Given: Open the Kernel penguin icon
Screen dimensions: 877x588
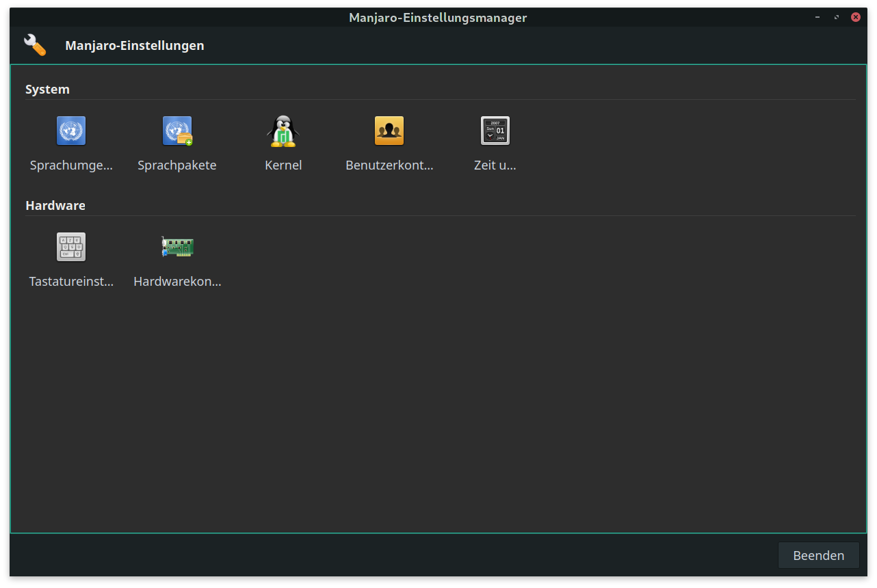Looking at the screenshot, I should [283, 131].
